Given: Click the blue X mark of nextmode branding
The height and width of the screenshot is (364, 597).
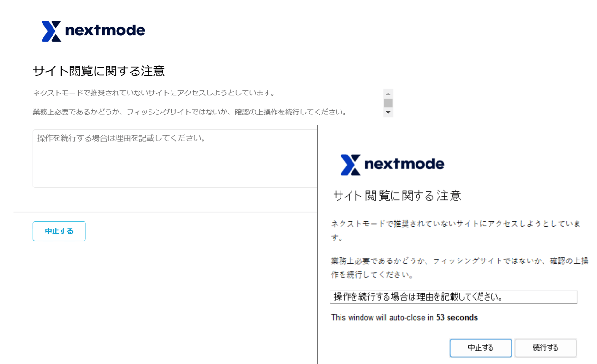Looking at the screenshot, I should (x=53, y=31).
